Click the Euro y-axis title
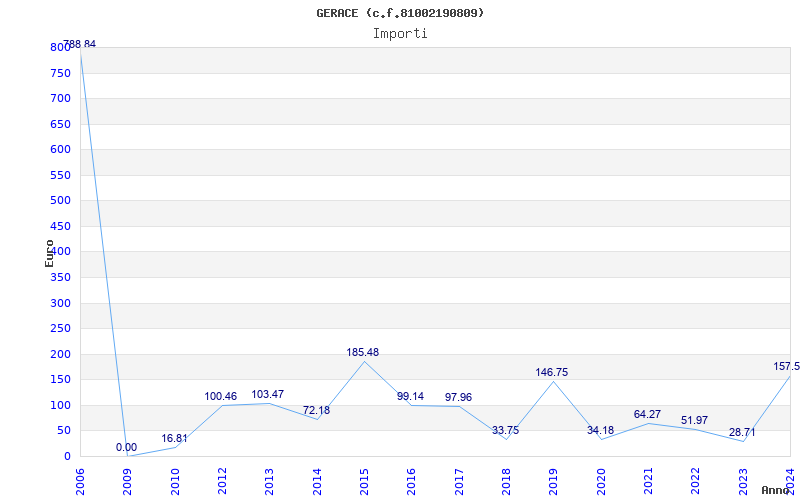Screen dimensions: 800x500 coord(49,253)
